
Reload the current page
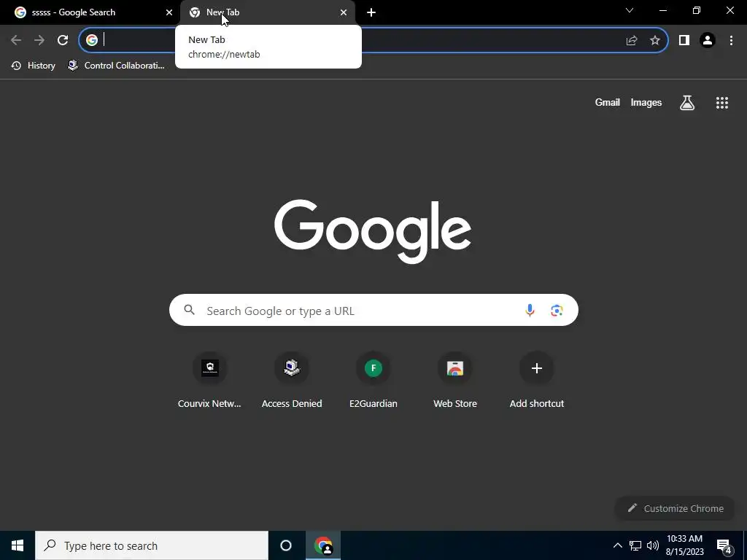pyautogui.click(x=63, y=40)
